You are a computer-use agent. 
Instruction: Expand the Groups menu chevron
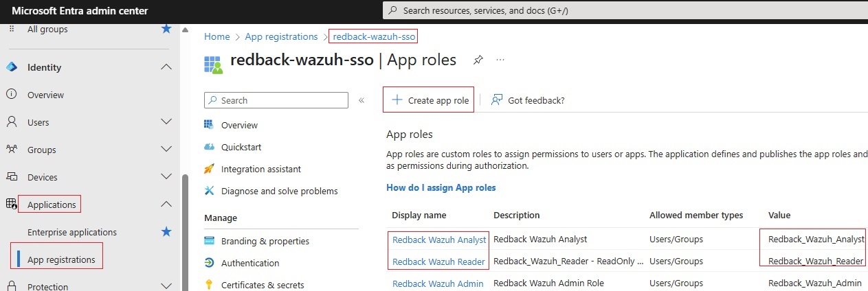pos(166,150)
